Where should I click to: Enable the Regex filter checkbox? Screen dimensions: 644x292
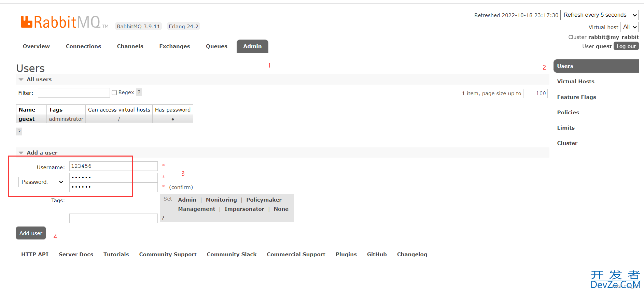tap(114, 92)
